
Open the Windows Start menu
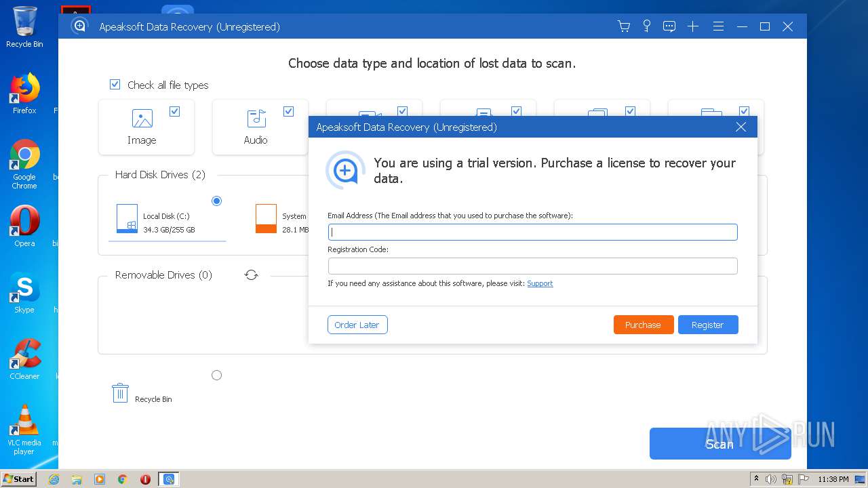19,479
